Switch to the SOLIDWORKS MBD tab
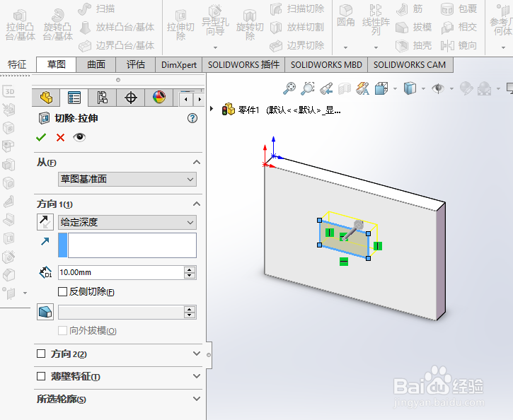 [x=326, y=64]
